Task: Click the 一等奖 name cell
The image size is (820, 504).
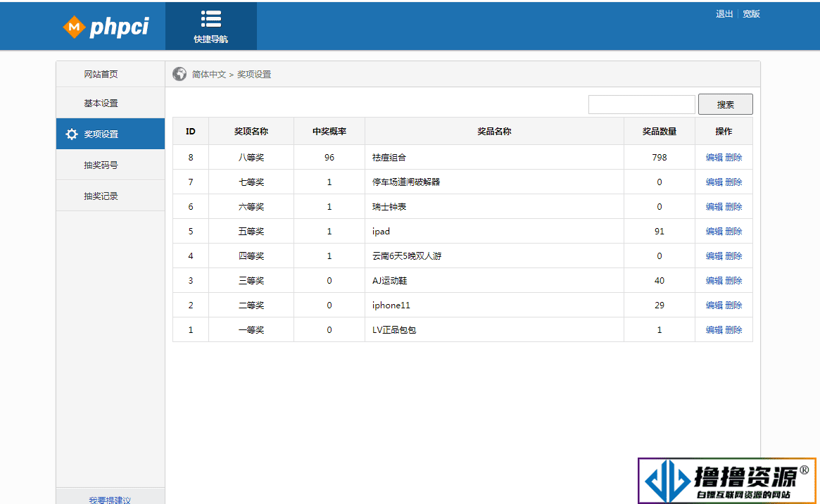Action: (251, 330)
